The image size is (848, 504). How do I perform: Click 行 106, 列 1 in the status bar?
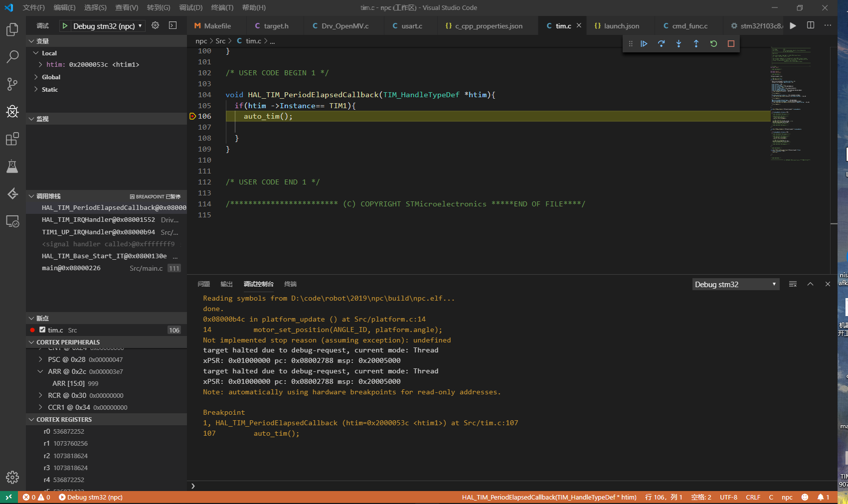[x=663, y=497]
